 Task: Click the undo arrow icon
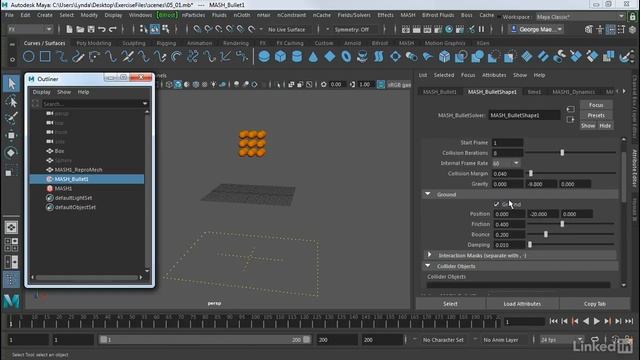(102, 29)
